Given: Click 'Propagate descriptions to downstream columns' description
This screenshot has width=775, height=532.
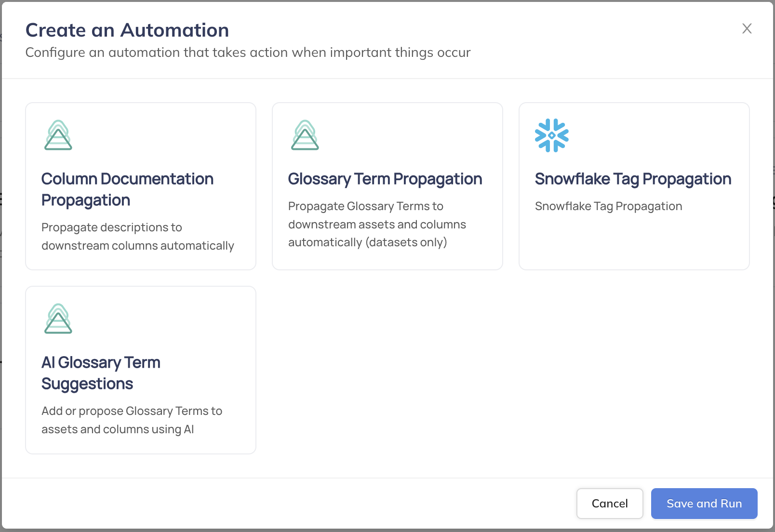Looking at the screenshot, I should [x=138, y=237].
